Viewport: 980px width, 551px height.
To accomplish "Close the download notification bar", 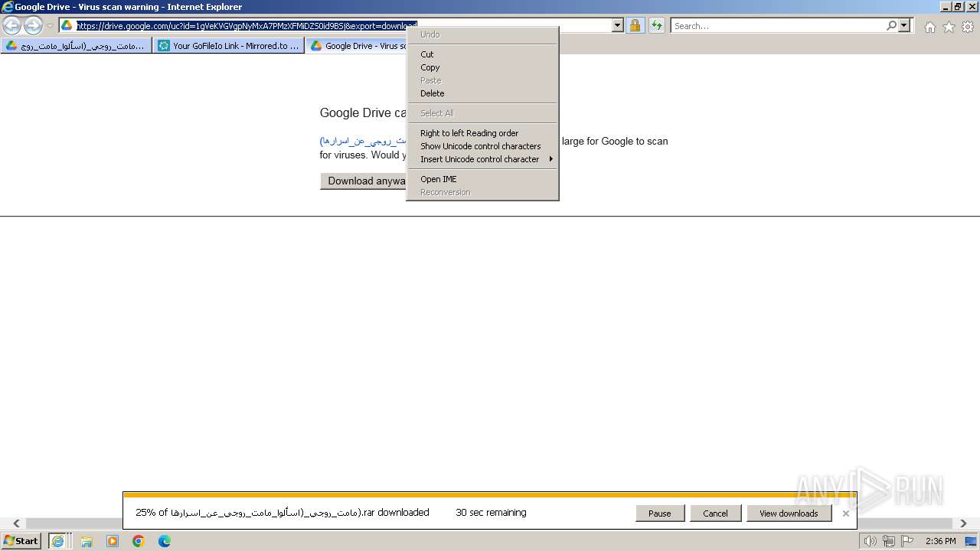I will pyautogui.click(x=845, y=514).
